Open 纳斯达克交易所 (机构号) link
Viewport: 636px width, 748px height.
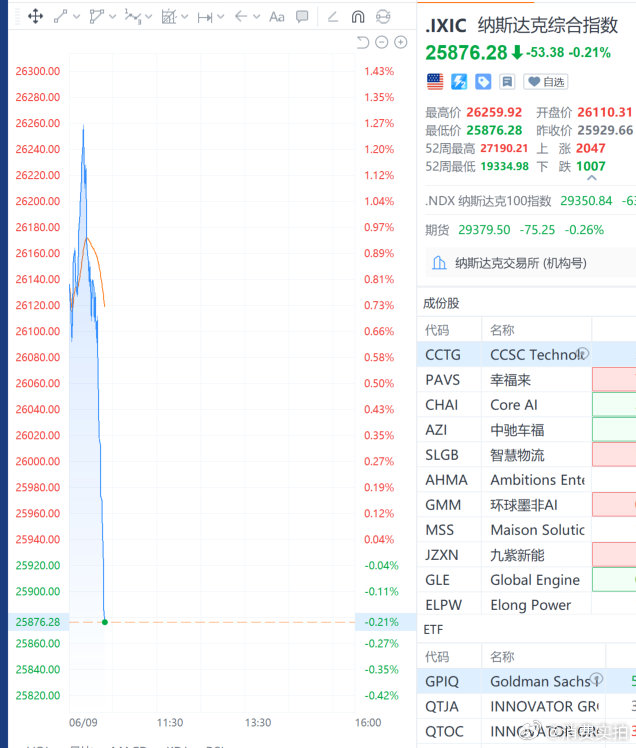pos(521,263)
